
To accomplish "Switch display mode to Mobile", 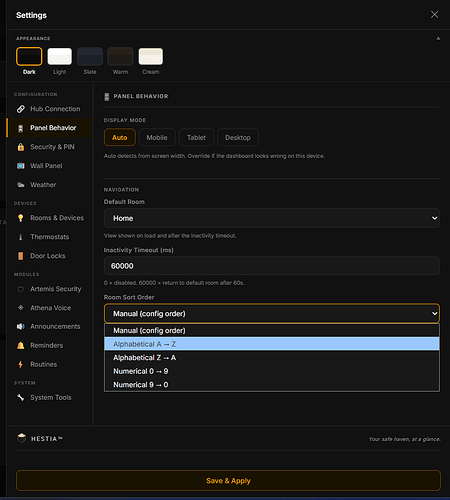I will pos(157,137).
